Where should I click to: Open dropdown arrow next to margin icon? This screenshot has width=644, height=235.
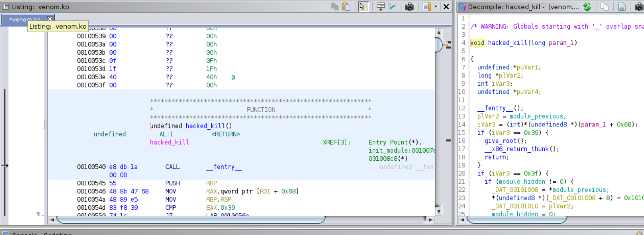[x=436, y=7]
